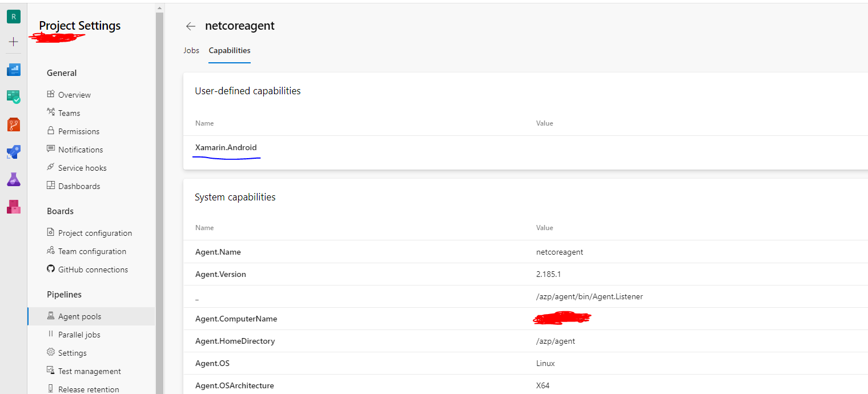Click the Service hooks plug icon
The height and width of the screenshot is (394, 868).
(x=51, y=167)
